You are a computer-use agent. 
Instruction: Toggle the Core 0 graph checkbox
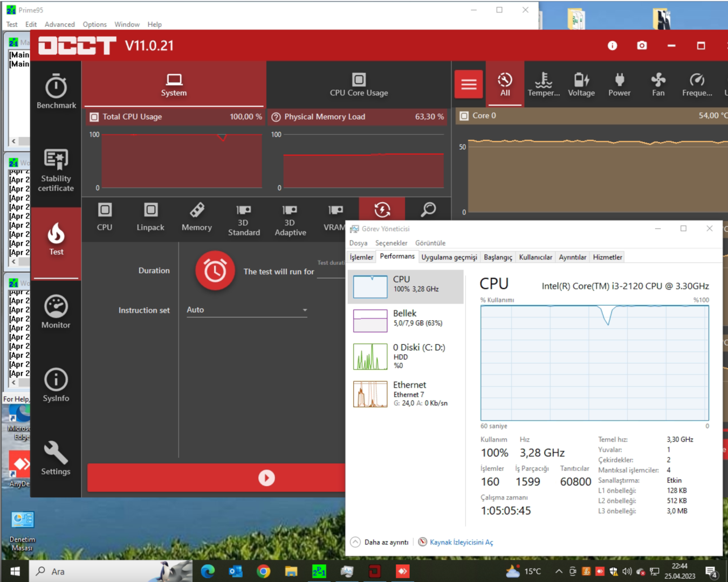click(x=464, y=116)
